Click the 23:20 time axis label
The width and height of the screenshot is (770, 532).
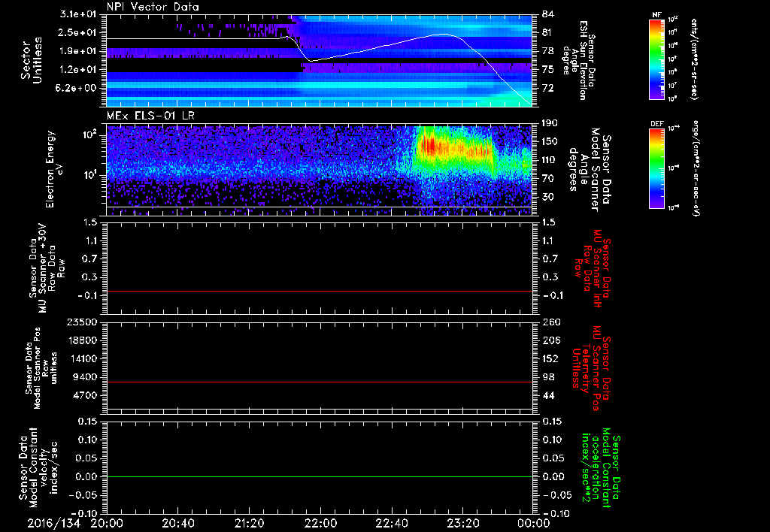[462, 523]
